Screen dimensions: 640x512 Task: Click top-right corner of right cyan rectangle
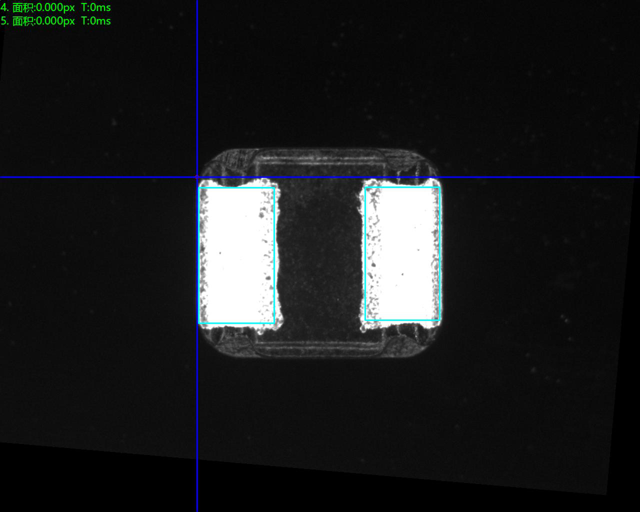pos(439,186)
